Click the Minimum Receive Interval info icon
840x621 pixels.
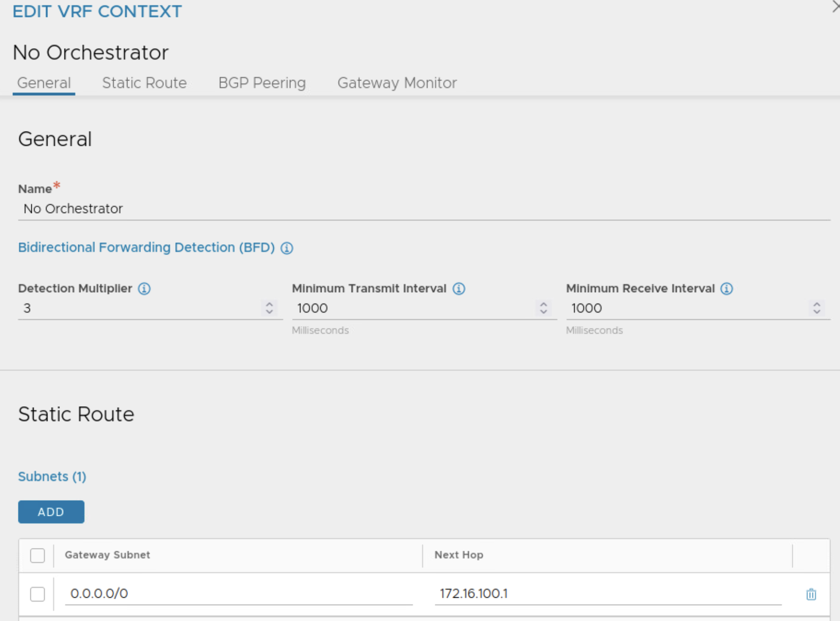[727, 289]
